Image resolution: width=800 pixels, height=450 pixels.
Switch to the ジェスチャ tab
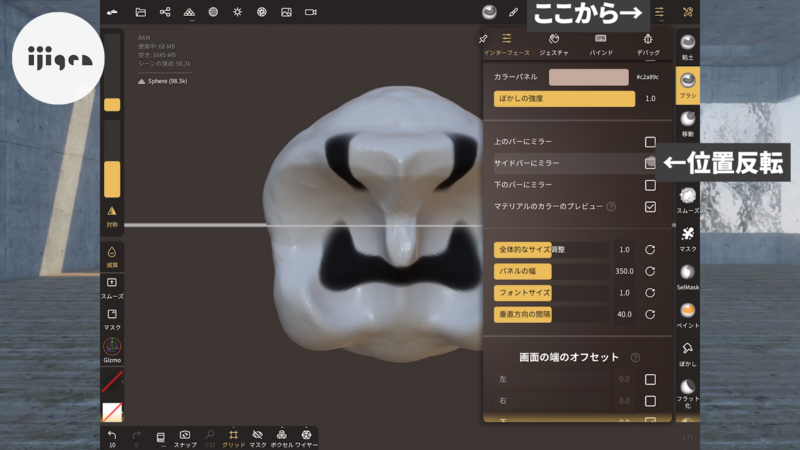pos(554,44)
